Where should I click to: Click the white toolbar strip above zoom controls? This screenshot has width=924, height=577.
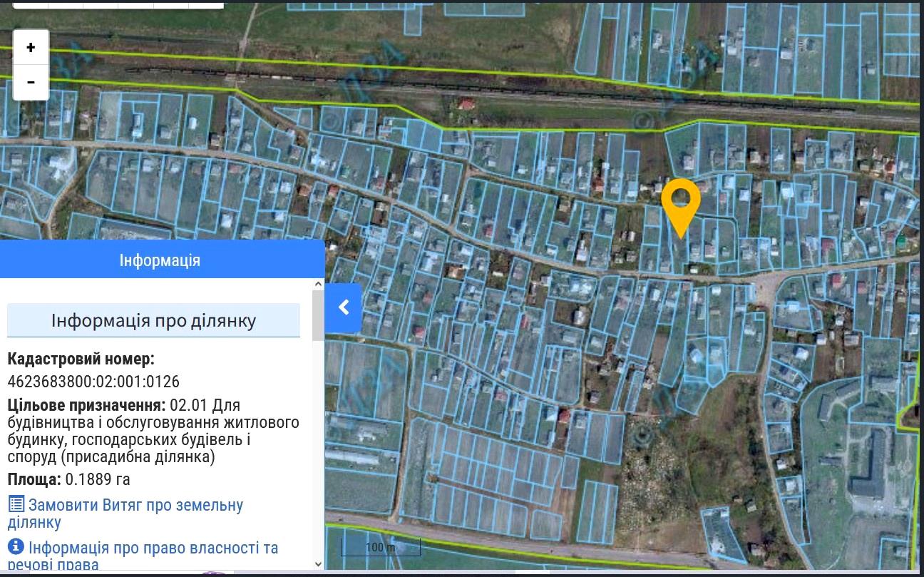[x=118, y=4]
